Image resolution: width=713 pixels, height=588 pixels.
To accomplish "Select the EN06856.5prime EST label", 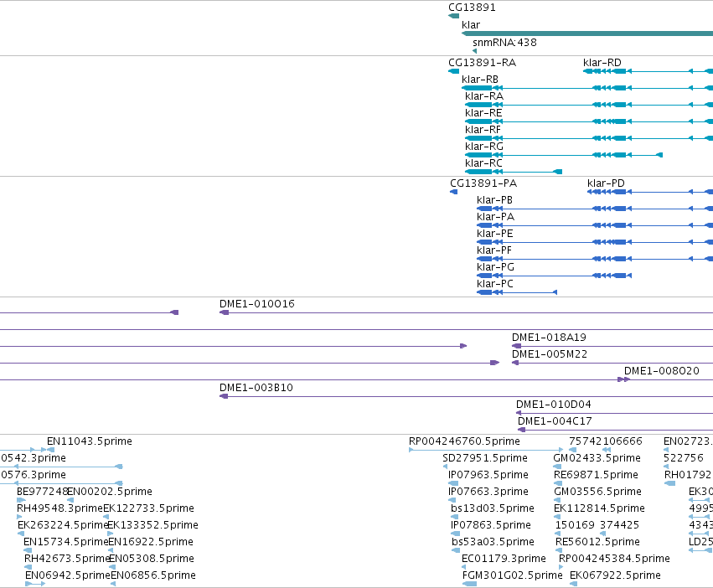I will [153, 575].
